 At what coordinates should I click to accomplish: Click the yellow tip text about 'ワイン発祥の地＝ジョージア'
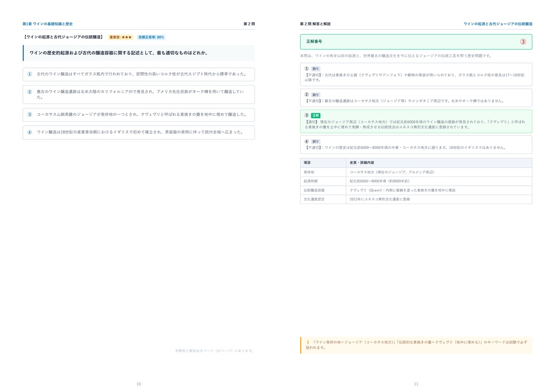[417, 345]
